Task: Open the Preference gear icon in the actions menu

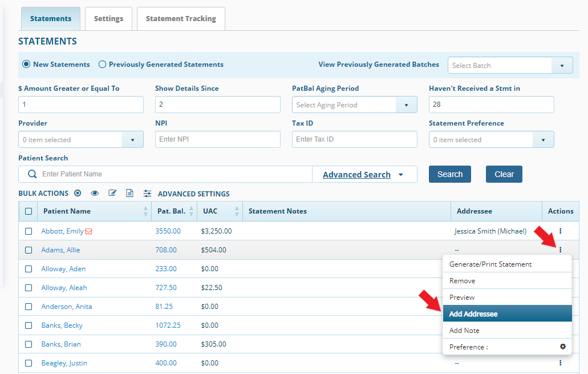Action: point(562,347)
